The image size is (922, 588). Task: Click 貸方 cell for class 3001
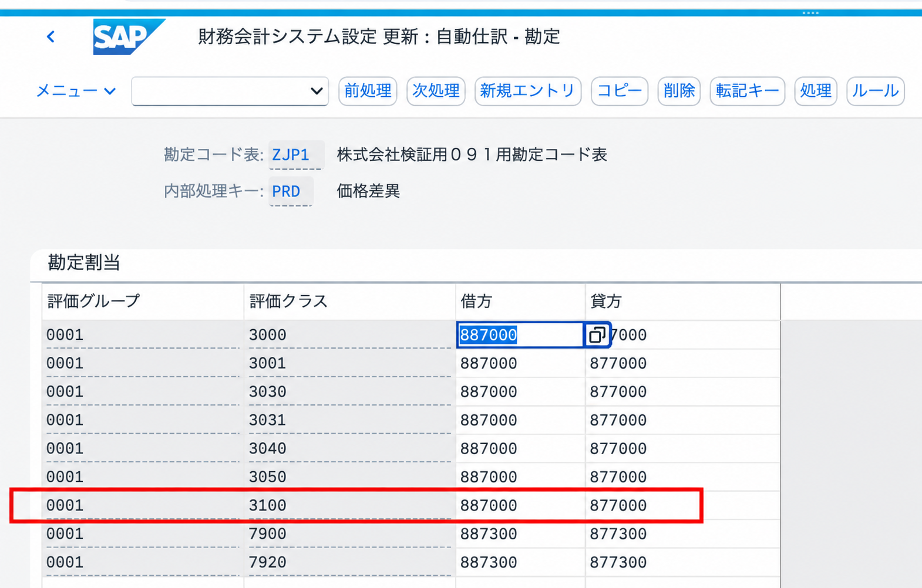tap(682, 363)
